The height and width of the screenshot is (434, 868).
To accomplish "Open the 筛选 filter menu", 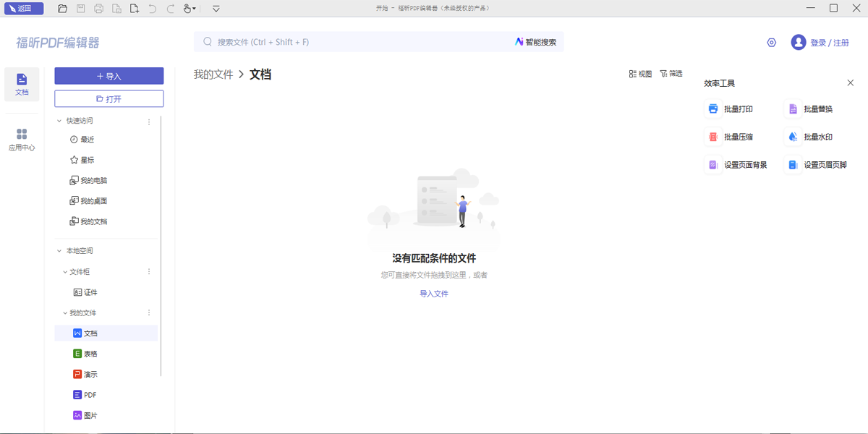I will coord(671,73).
